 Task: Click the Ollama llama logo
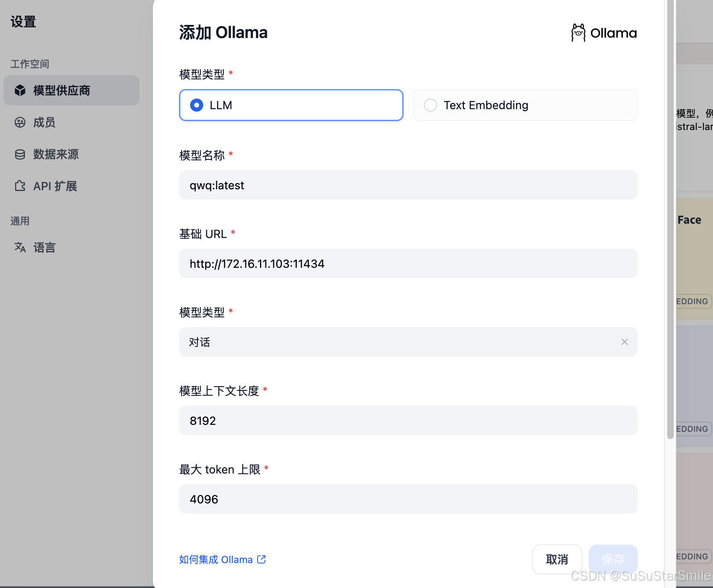578,33
